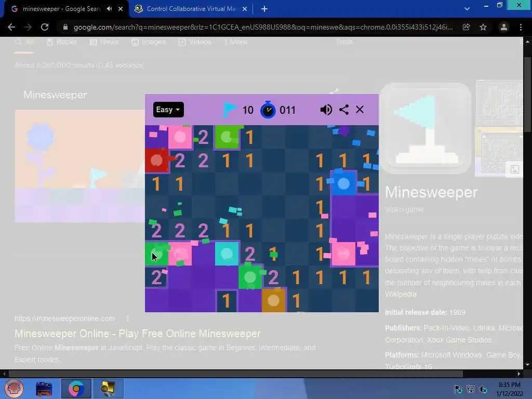Open Chrome three-dot menu
Screen dimensions: 532x399
click(521, 27)
